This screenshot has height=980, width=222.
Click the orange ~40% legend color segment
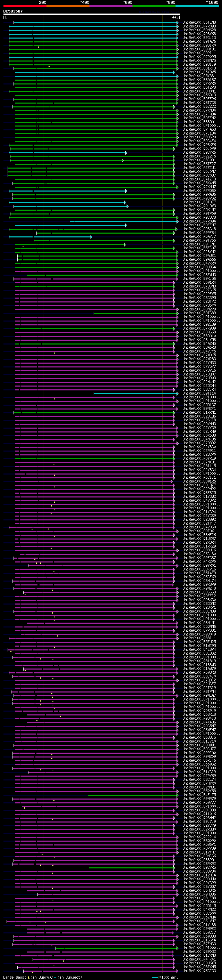click(68, 6)
